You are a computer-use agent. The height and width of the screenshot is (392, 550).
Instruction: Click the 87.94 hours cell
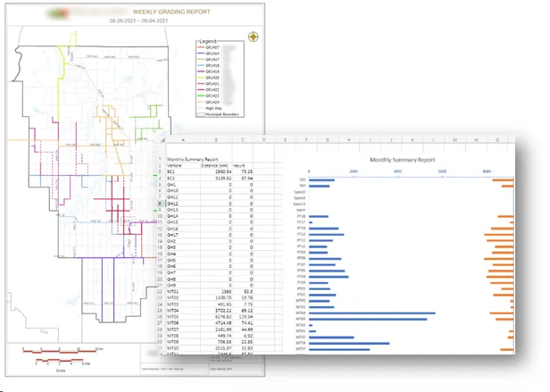click(243, 178)
